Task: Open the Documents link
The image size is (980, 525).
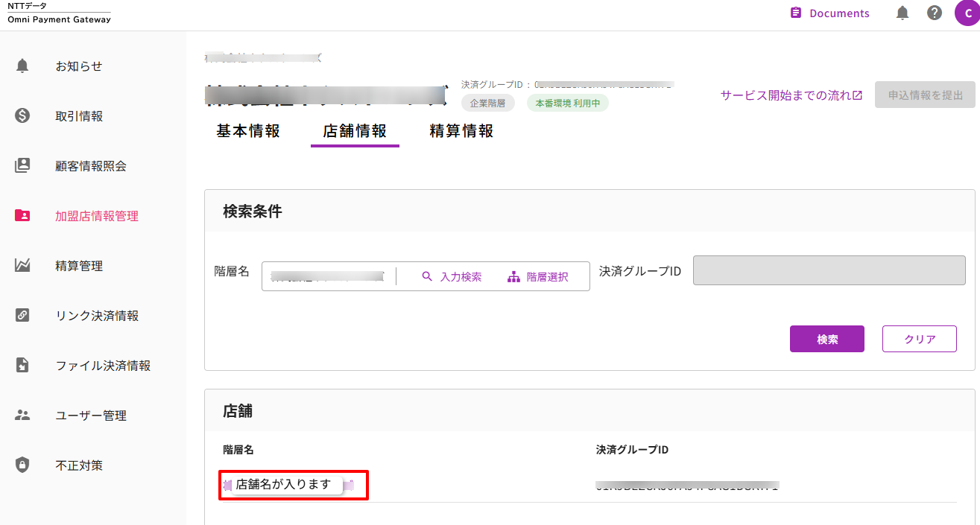Action: pos(829,13)
